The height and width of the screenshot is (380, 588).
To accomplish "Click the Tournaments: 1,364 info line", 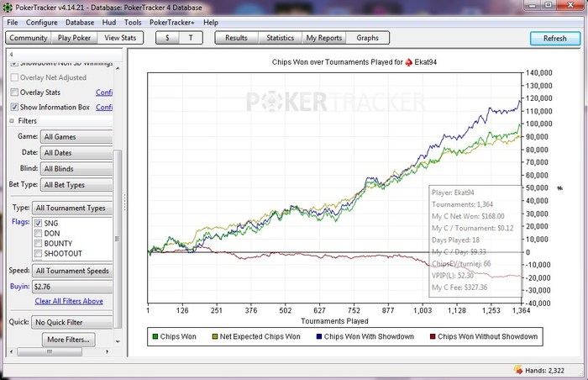I will coord(462,204).
